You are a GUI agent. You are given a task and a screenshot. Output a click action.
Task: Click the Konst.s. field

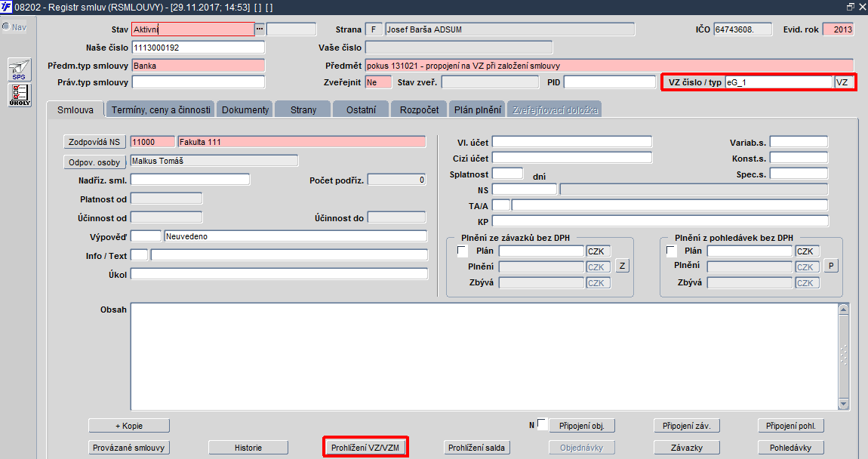tap(799, 158)
